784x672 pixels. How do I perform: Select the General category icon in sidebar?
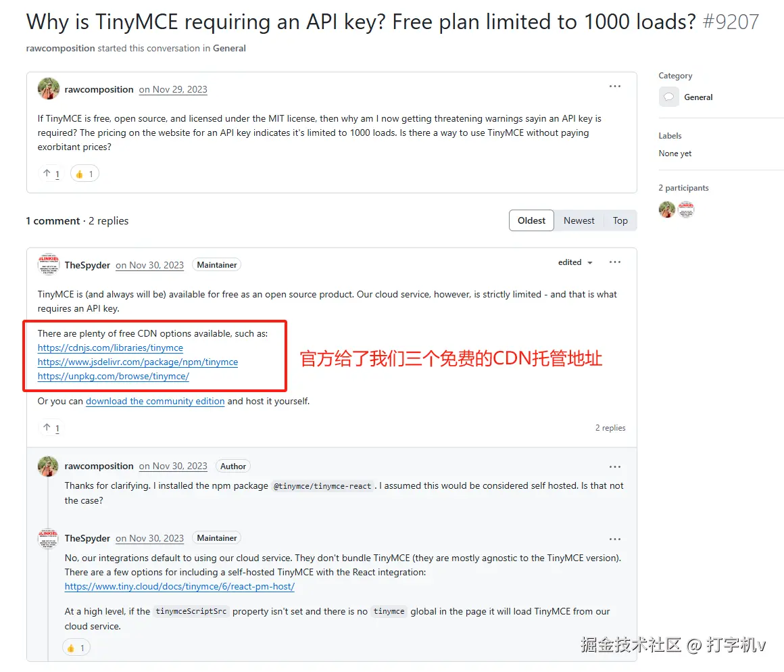[x=668, y=97]
